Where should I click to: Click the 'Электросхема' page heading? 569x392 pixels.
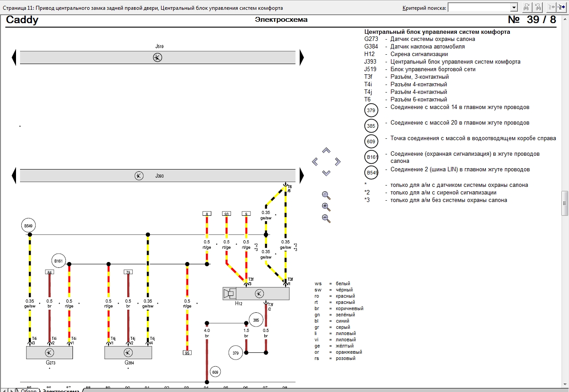pos(281,20)
